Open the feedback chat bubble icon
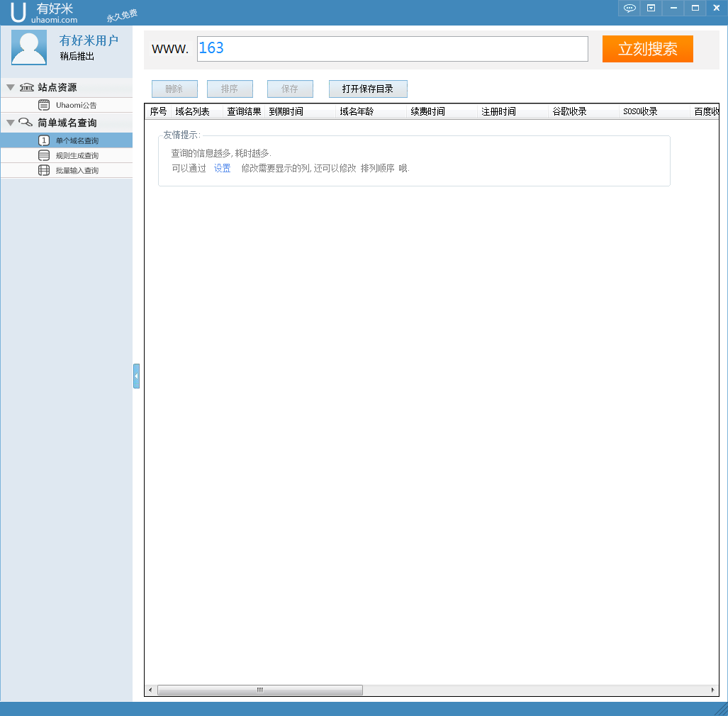This screenshot has height=716, width=728. click(629, 8)
